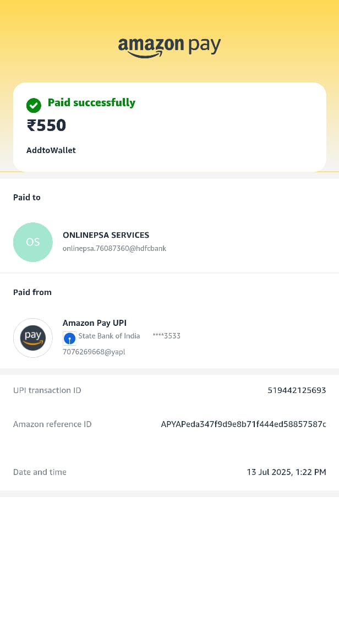Click the green success checkmark icon
The width and height of the screenshot is (339, 644).
(x=34, y=105)
